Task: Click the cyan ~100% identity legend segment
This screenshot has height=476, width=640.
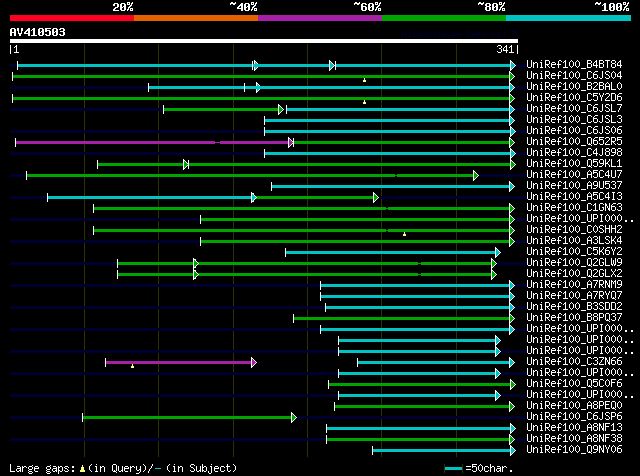Action: (x=569, y=18)
